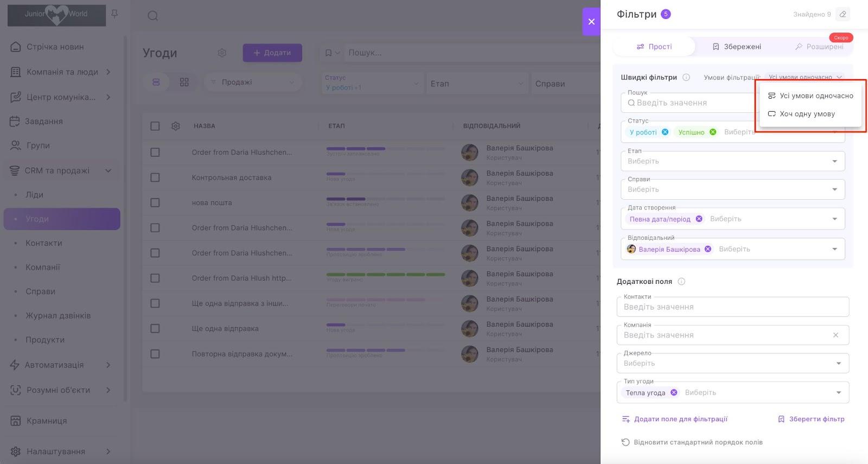Close the filters panel with purple X
Screen dimensions: 868x464
pyautogui.click(x=591, y=22)
